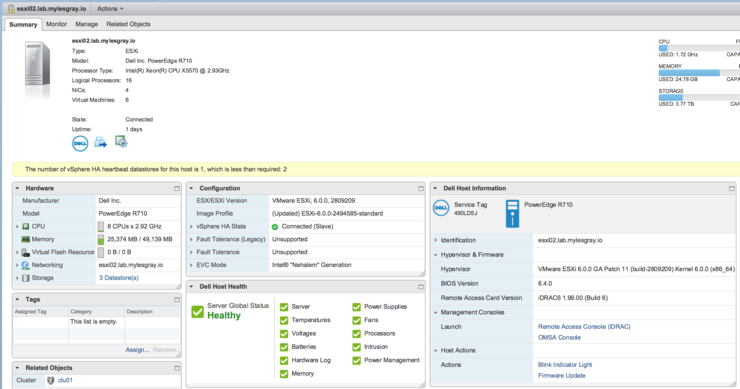740x389 pixels.
Task: Click the Fans health checkmark
Action: [x=356, y=320]
